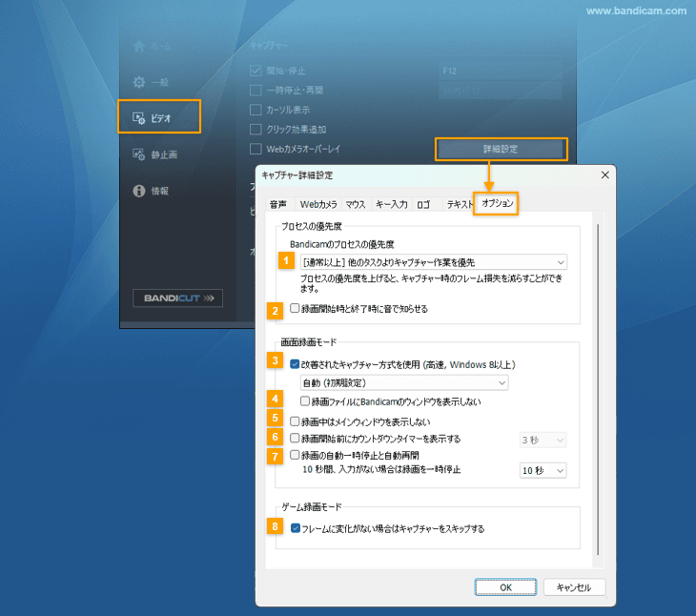Select the ビデオ (Video) sidebar item
Image resolution: width=696 pixels, height=616 pixels.
tap(159, 116)
